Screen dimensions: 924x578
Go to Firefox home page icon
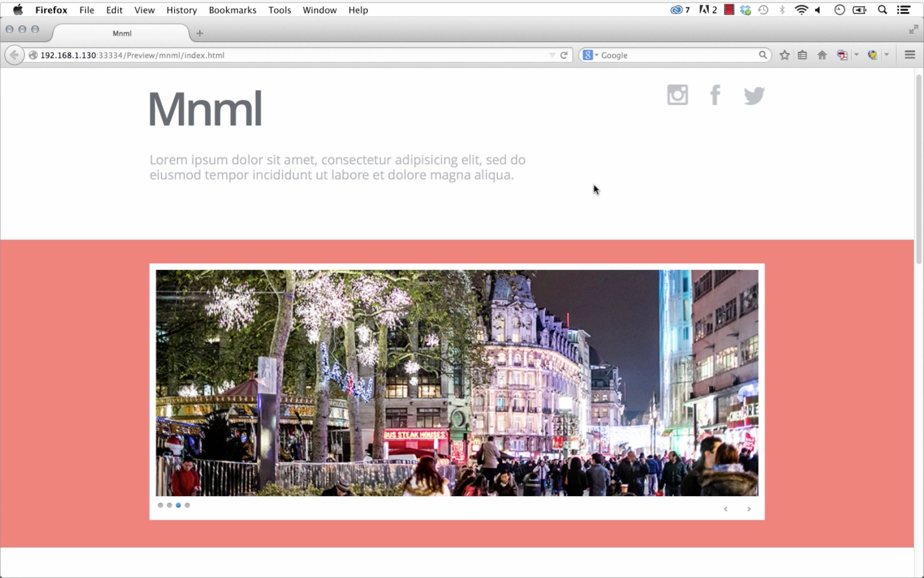[822, 55]
